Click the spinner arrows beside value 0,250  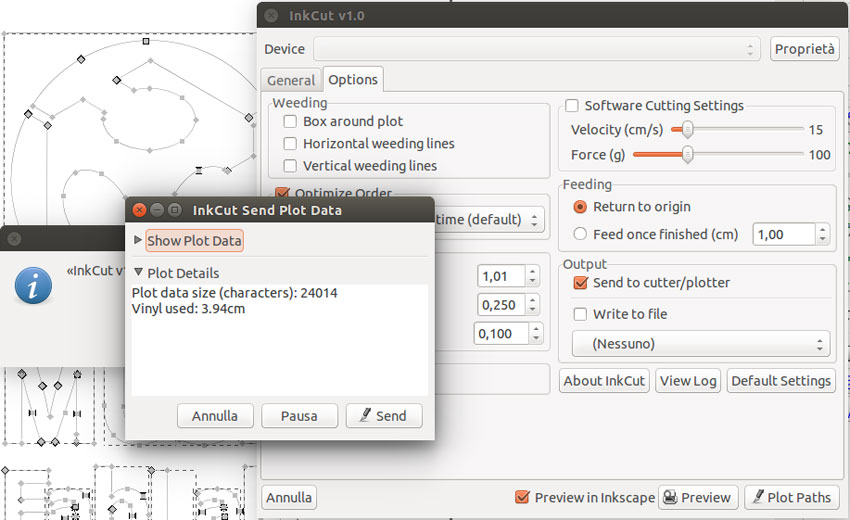532,305
